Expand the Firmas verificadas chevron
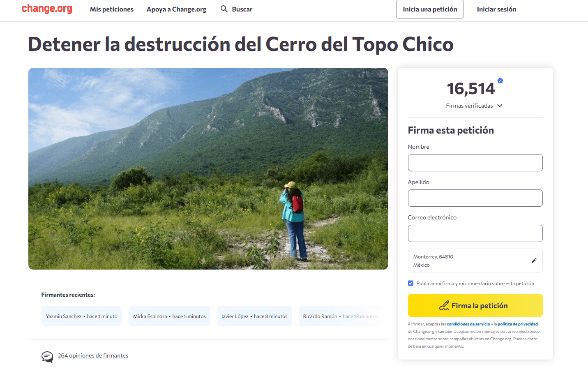The width and height of the screenshot is (588, 376). tap(500, 106)
